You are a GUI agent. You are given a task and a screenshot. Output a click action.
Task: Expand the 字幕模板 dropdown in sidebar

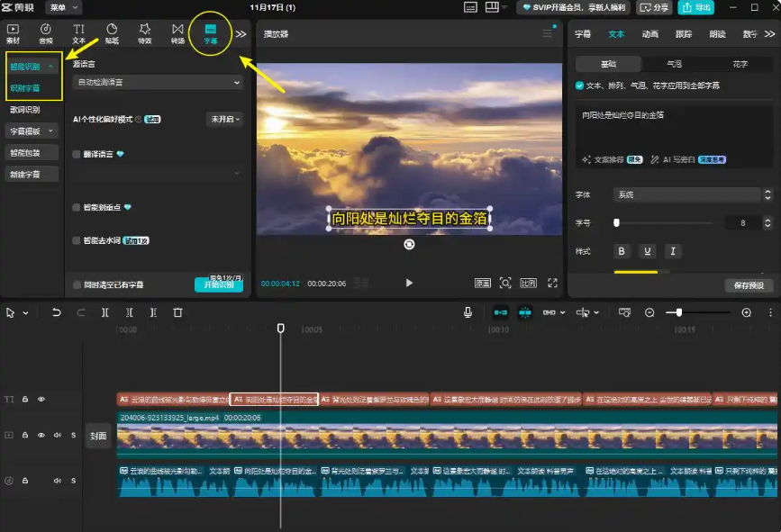pos(32,131)
